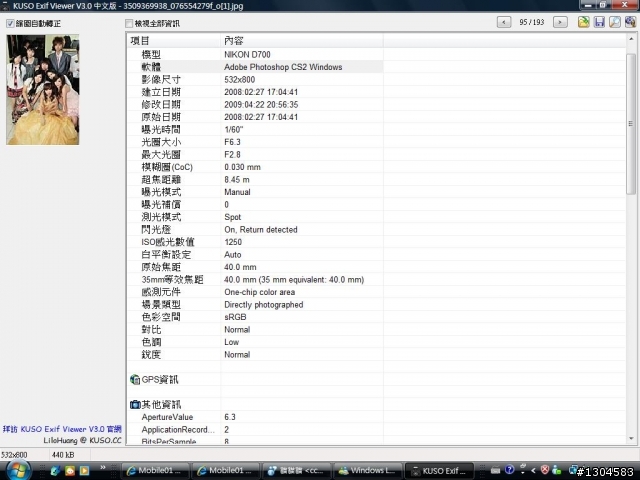Visit the KUSO Exif Viewer V3.0 website link
Viewport: 640px width, 480px height.
tap(62, 429)
